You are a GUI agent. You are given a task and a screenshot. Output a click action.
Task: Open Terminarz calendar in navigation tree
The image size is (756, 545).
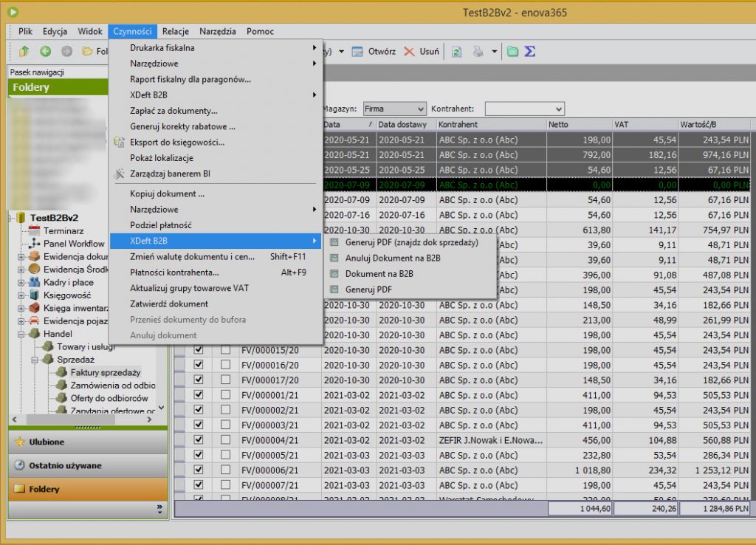63,230
